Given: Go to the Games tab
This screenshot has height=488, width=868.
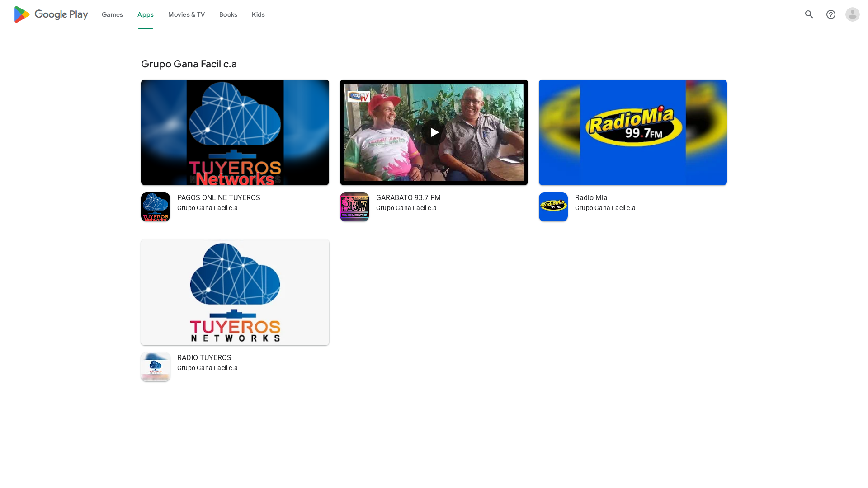Looking at the screenshot, I should [112, 14].
